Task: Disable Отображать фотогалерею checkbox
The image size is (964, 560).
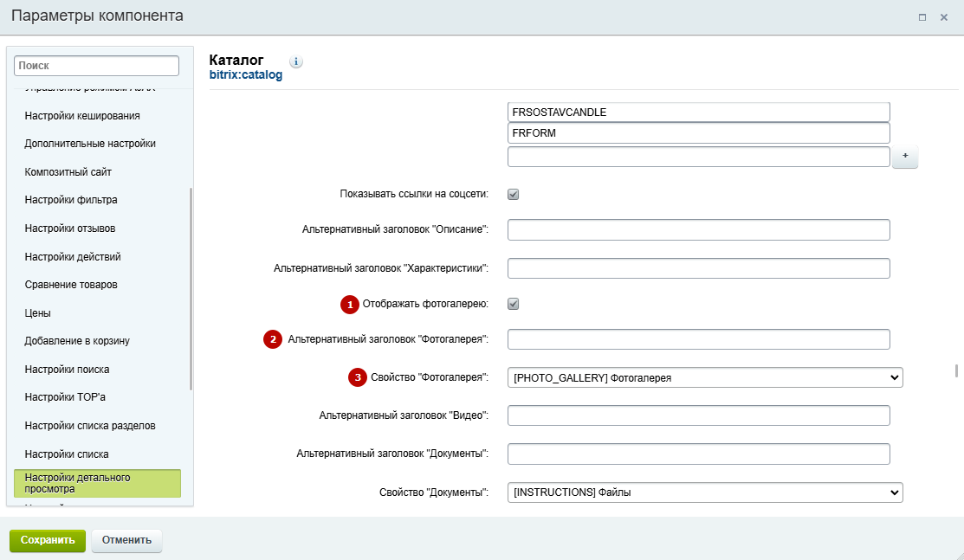Action: 514,304
